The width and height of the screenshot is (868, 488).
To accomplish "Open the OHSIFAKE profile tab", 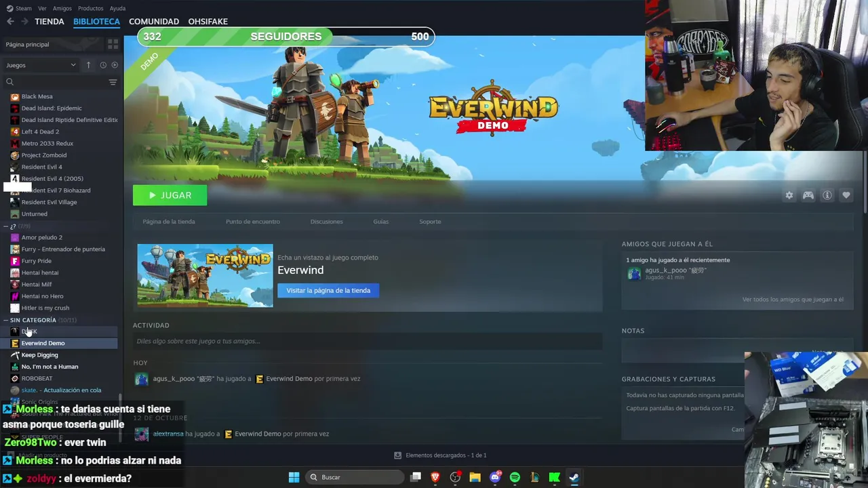I will coord(208,22).
